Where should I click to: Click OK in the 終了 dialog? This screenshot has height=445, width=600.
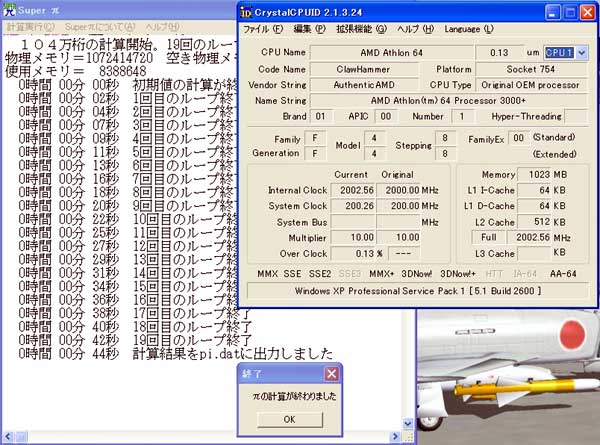(290, 419)
